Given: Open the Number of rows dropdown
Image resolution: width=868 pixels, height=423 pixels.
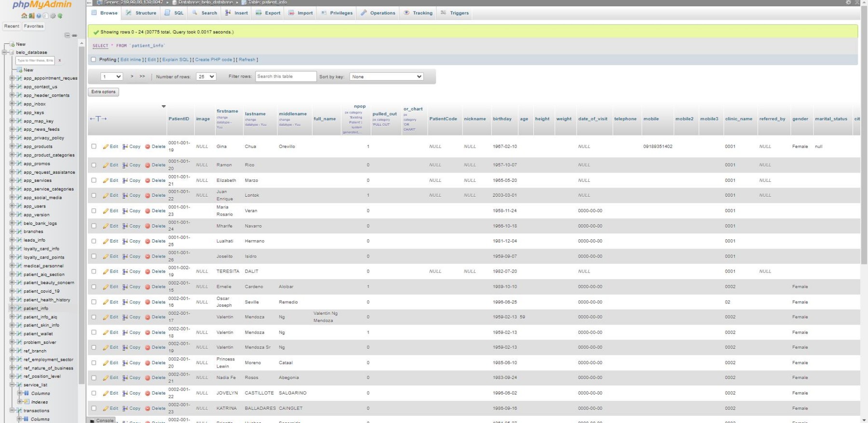Looking at the screenshot, I should pos(206,77).
